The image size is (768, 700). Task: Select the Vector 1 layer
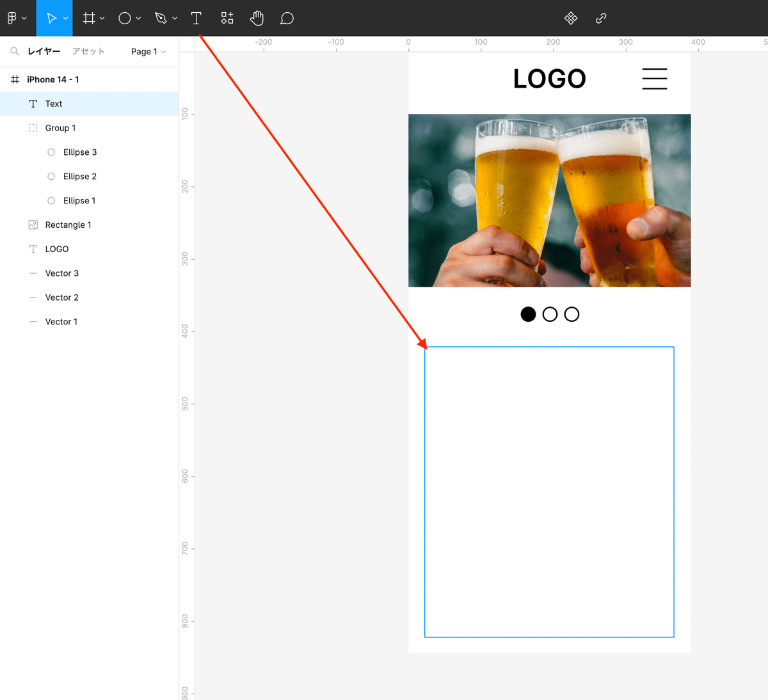coord(89,322)
